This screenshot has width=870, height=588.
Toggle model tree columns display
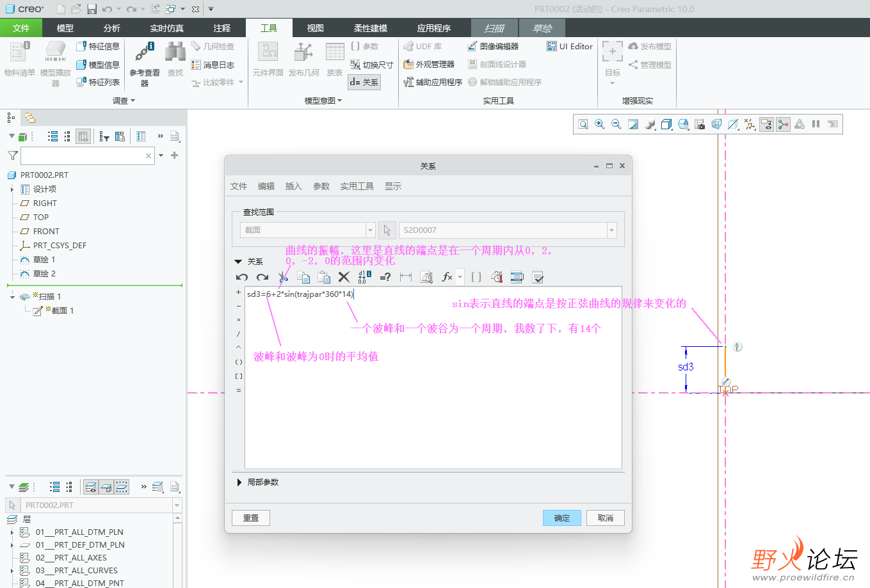pos(83,136)
